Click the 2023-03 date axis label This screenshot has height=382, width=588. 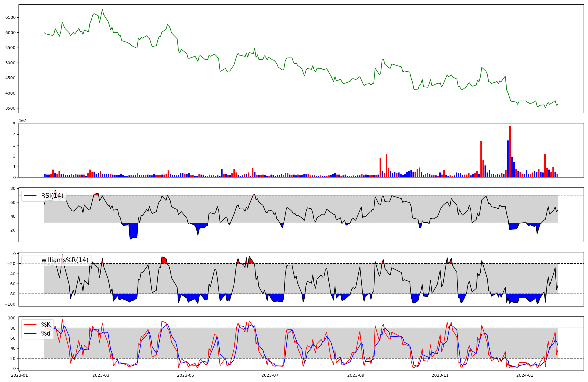101,375
